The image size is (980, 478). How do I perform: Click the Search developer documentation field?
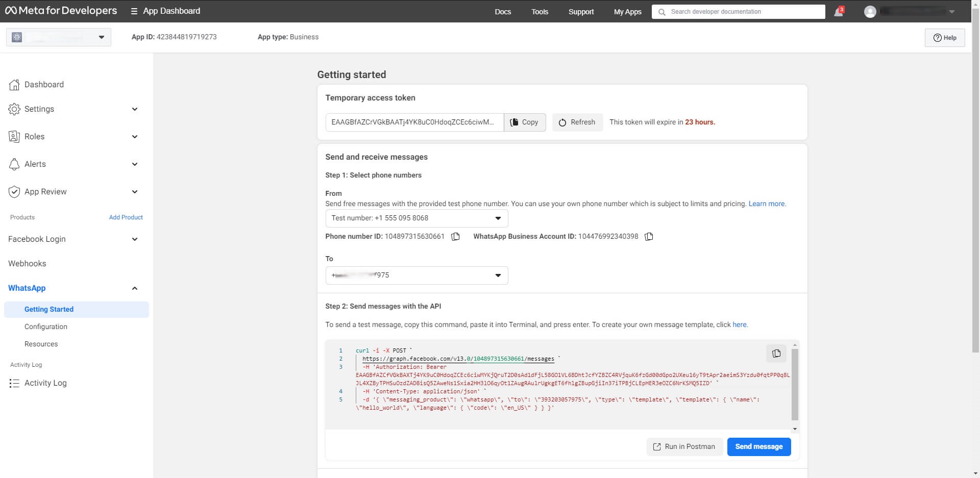coord(738,12)
